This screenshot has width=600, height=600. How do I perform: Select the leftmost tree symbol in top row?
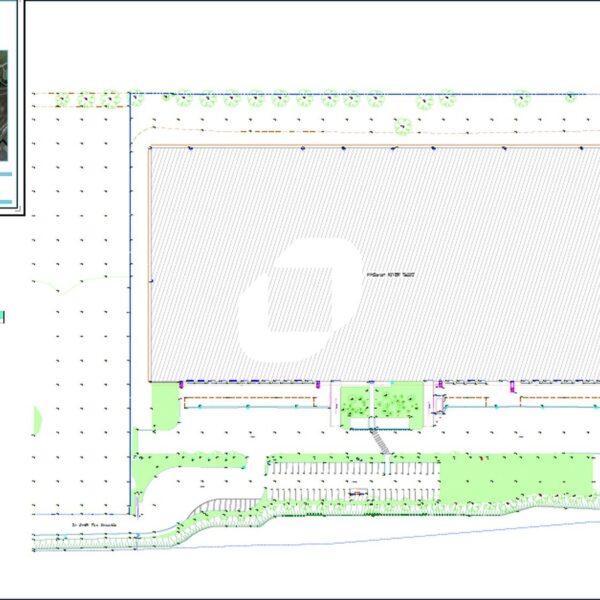pos(64,98)
